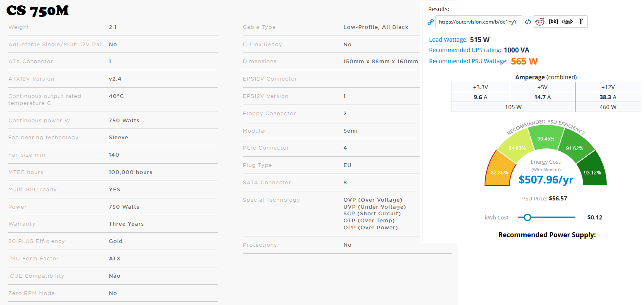Click the EPS12V Connector label
Screen dimensions: 644x305
point(270,79)
